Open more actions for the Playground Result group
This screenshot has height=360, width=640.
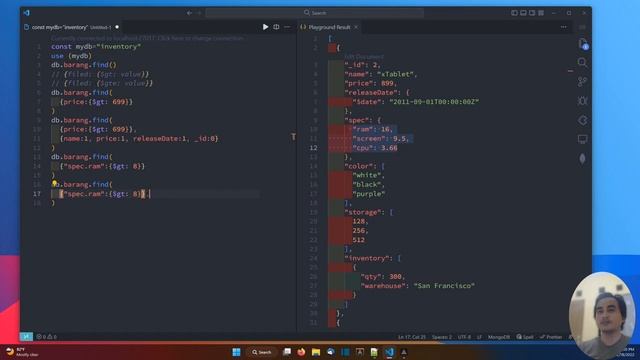tap(563, 27)
